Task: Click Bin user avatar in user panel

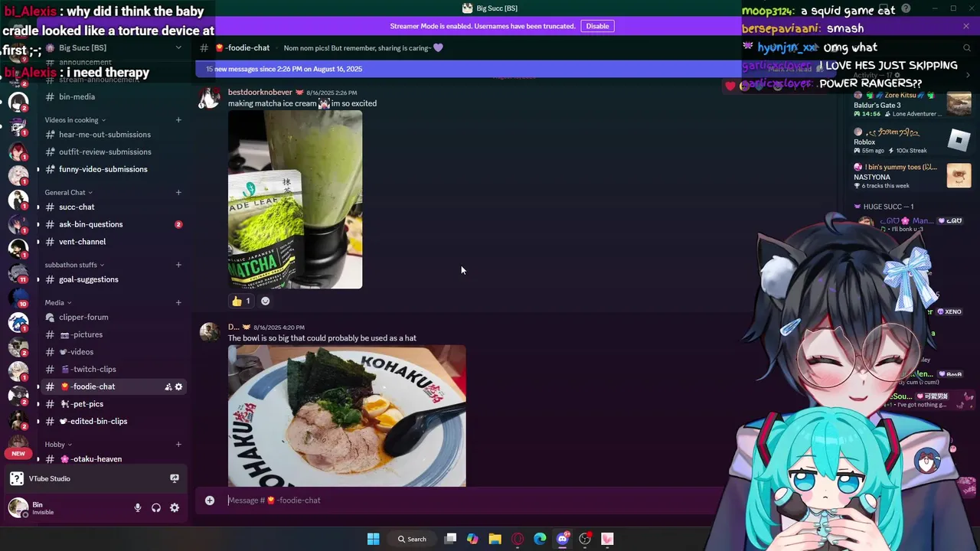Action: coord(17,507)
